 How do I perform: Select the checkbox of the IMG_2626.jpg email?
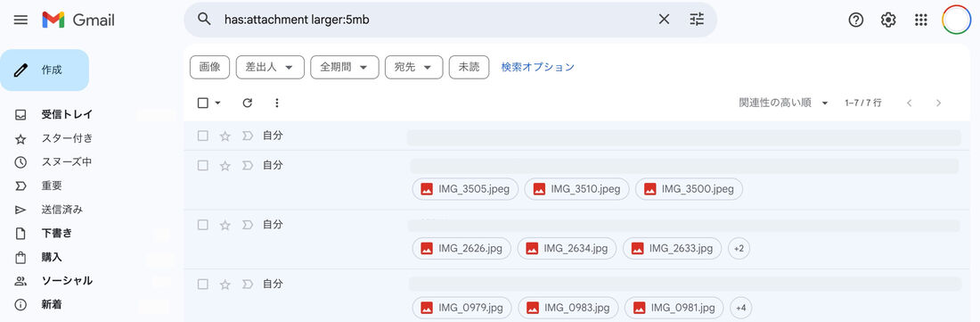click(x=202, y=225)
